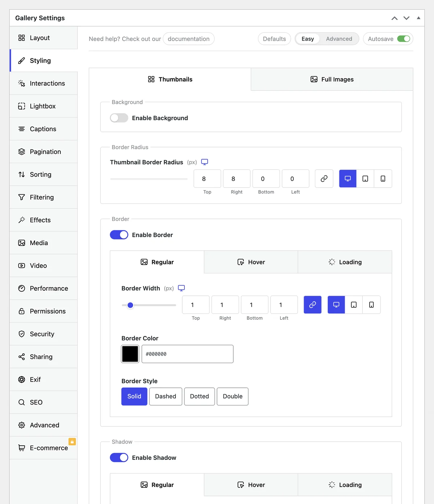Select tablet device button for Border Radius
This screenshot has height=504, width=434.
(365, 178)
